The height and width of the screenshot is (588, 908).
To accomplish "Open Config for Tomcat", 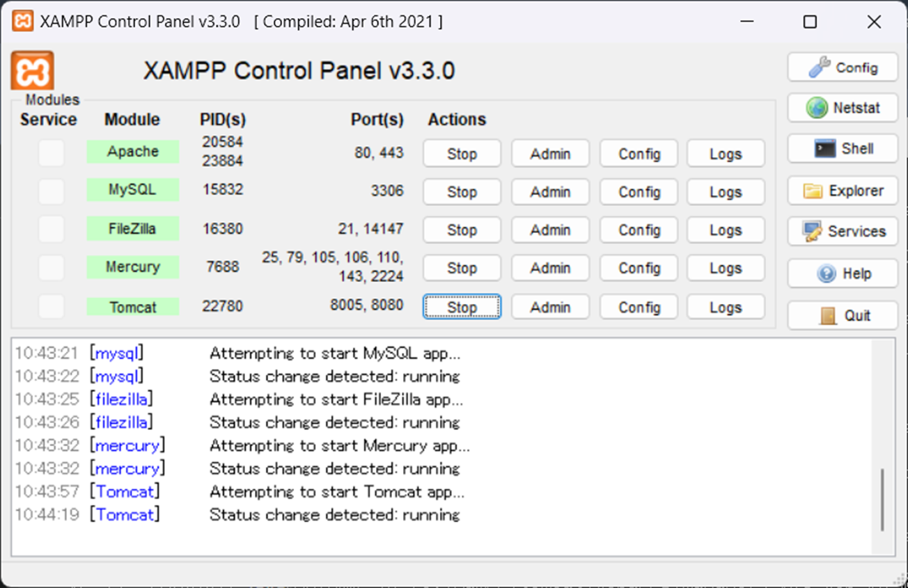I will point(639,306).
